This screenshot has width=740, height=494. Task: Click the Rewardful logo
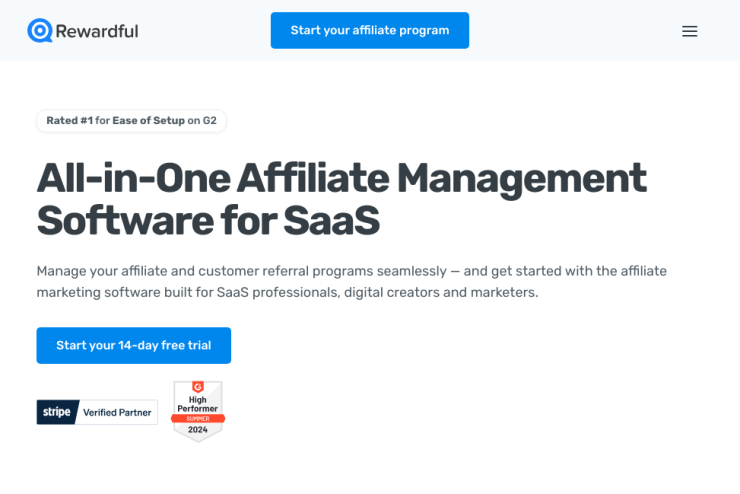83,31
